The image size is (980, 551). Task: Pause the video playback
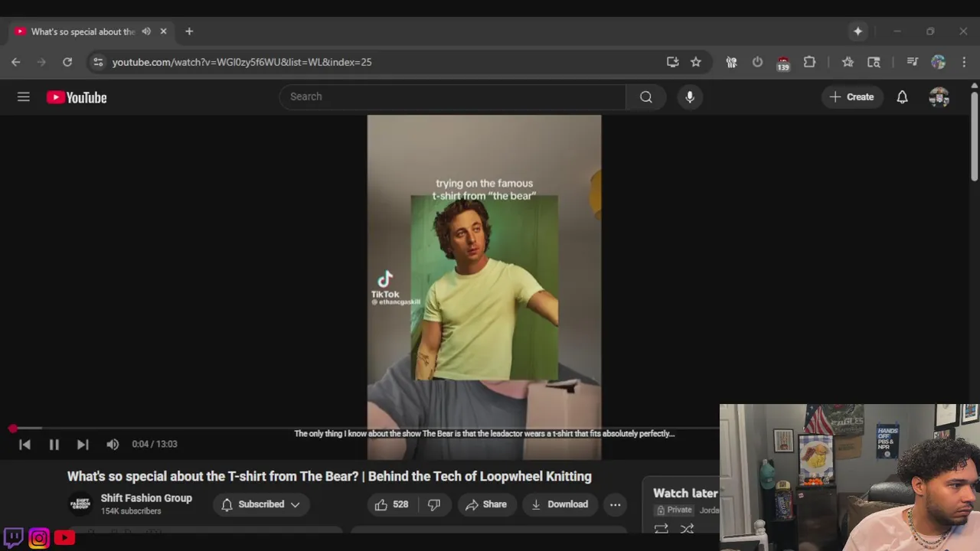click(54, 444)
